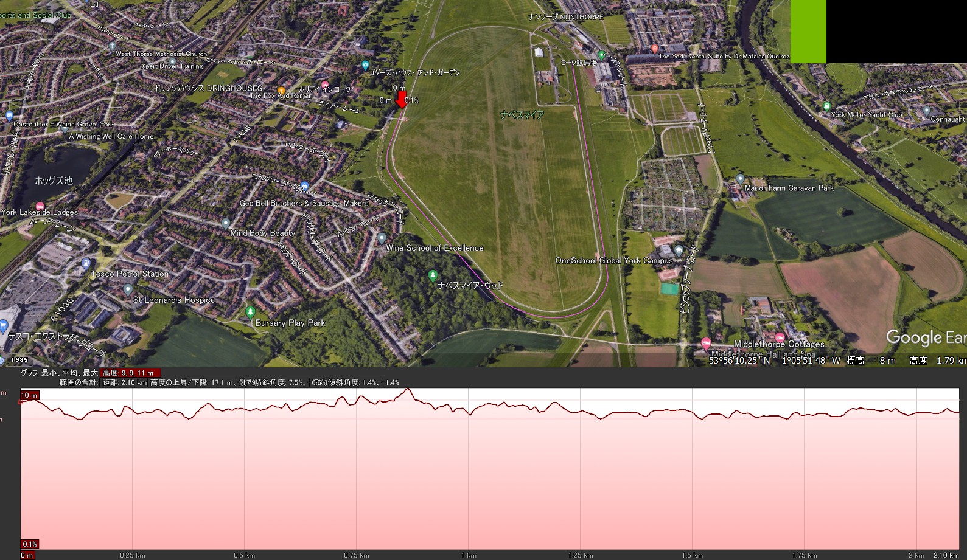Click the 距離: 2.10 km total readout
This screenshot has width=967, height=560.
pos(124,382)
